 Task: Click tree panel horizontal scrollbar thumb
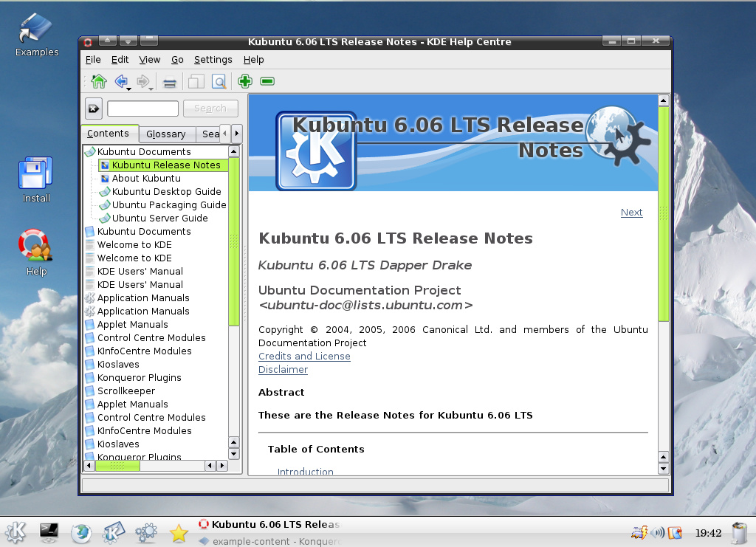tap(117, 466)
